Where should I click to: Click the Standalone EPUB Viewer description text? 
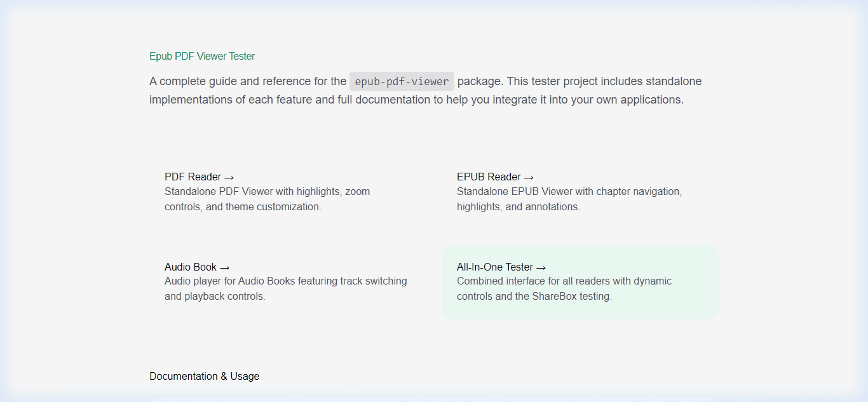coord(569,199)
